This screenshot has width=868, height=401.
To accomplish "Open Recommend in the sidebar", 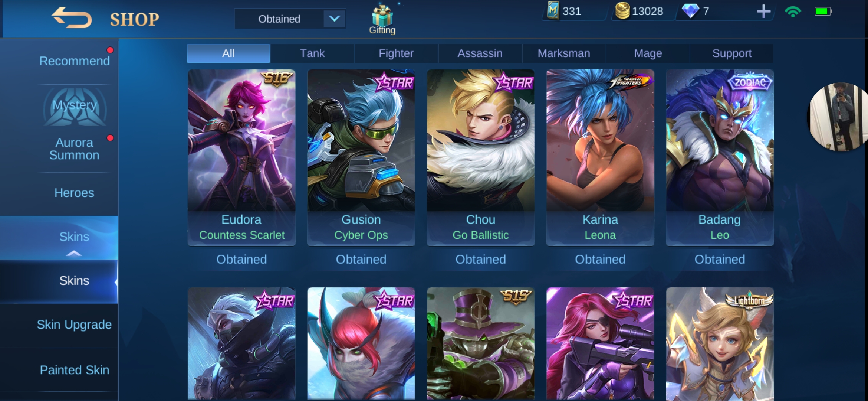I will pos(74,61).
